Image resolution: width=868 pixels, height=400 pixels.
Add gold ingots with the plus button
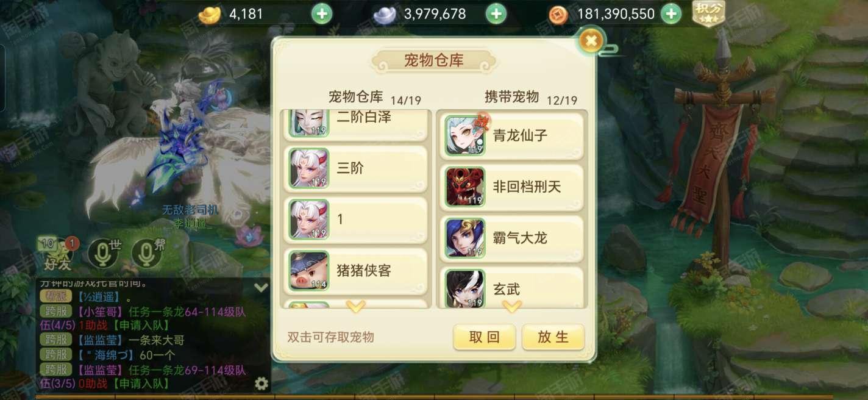click(322, 13)
